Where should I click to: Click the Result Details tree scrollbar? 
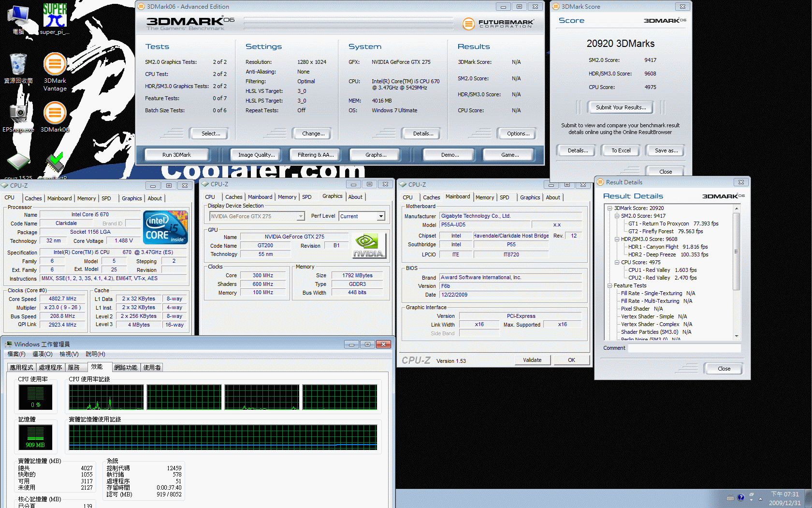click(x=737, y=252)
